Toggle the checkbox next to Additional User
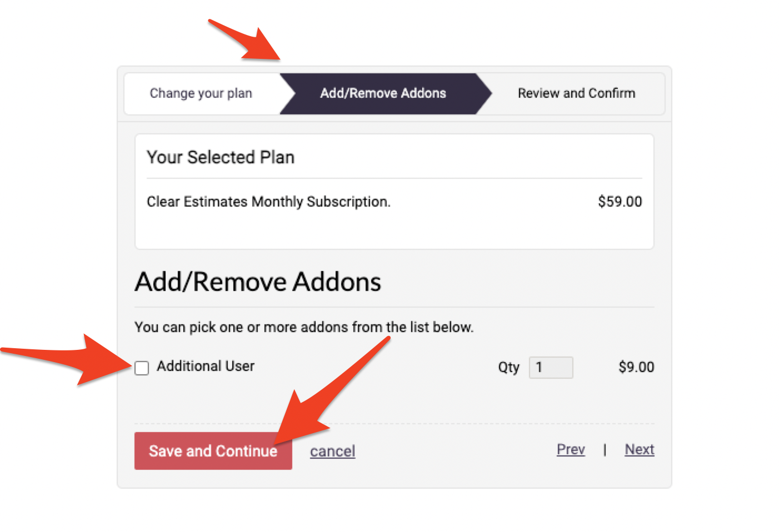The width and height of the screenshot is (779, 532). click(x=142, y=368)
